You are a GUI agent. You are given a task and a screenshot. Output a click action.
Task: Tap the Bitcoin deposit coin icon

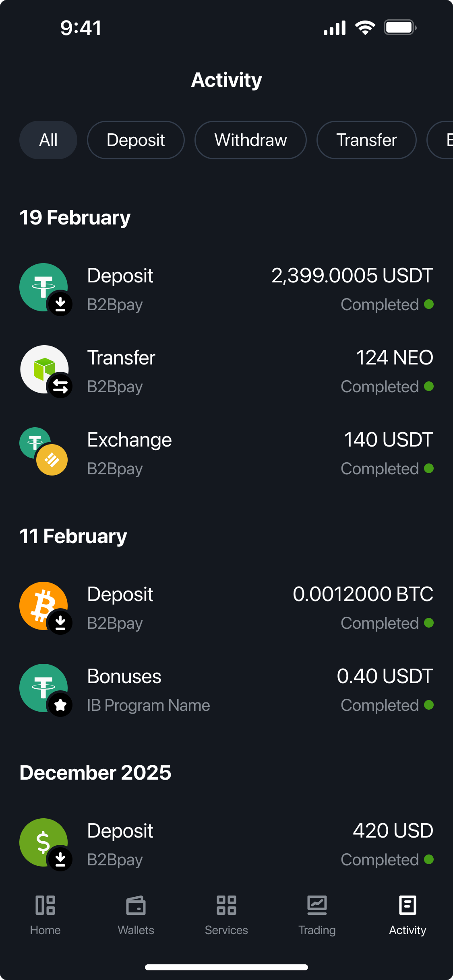[x=43, y=606]
